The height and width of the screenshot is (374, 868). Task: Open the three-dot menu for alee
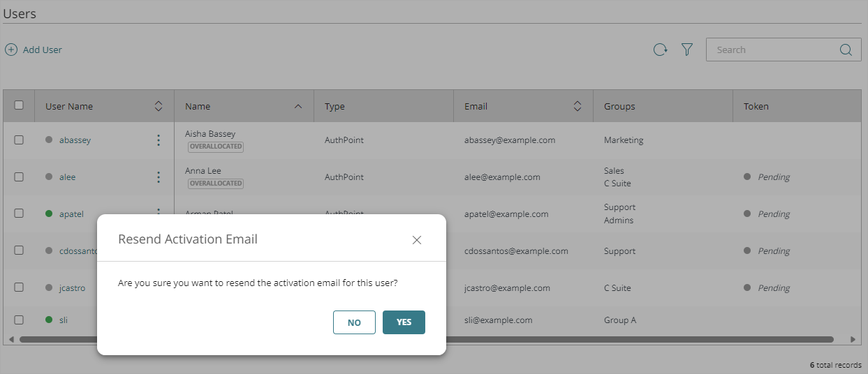[x=159, y=177]
